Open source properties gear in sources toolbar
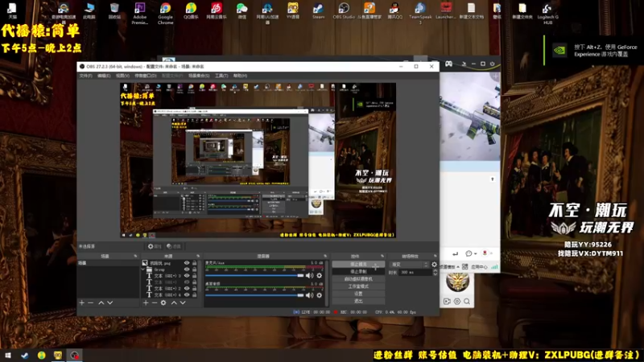 [x=163, y=302]
